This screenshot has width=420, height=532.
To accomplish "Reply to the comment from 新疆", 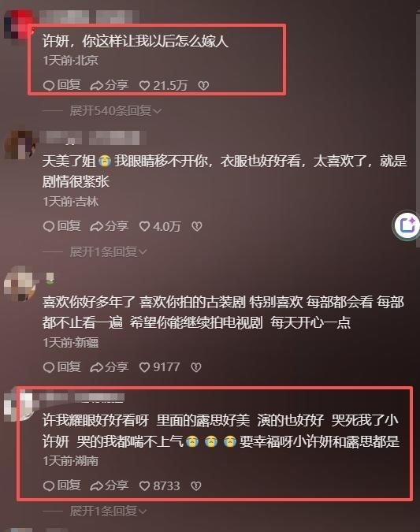I will point(61,366).
